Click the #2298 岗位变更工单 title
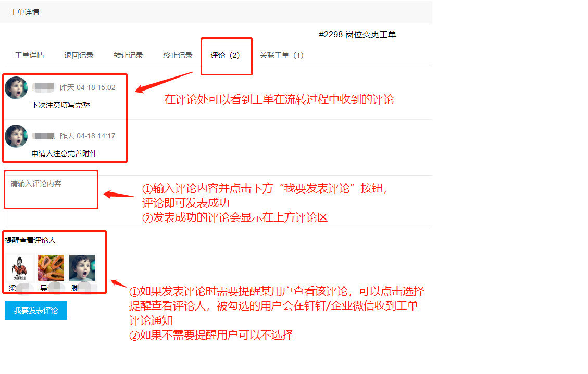Screen dimensions: 588x374 coord(357,35)
